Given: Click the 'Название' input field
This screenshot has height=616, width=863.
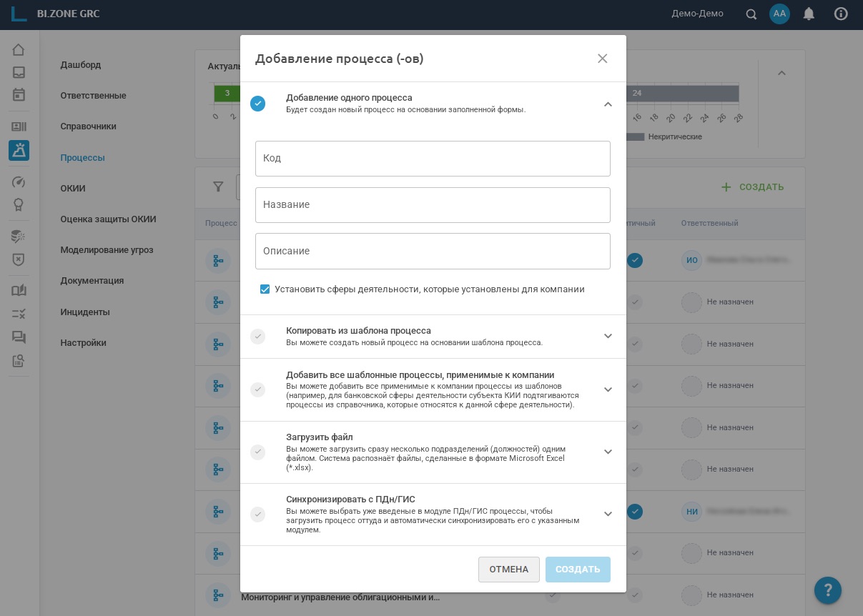Looking at the screenshot, I should click(x=433, y=205).
